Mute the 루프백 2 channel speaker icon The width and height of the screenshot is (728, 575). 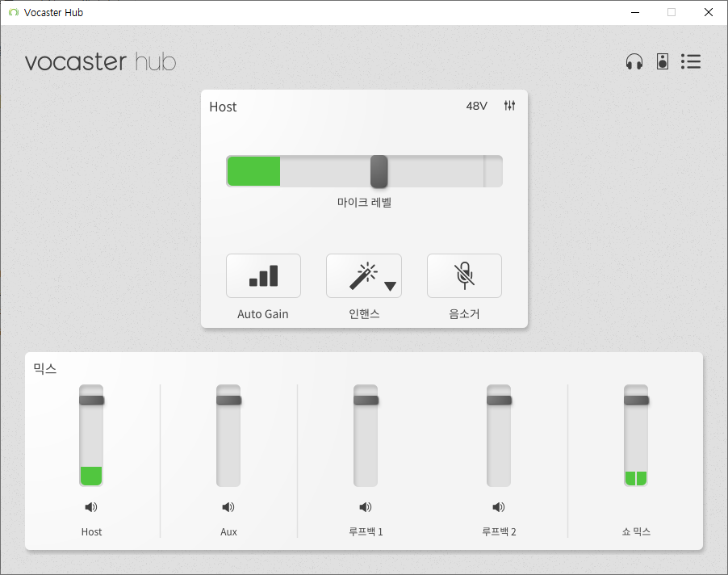499,507
